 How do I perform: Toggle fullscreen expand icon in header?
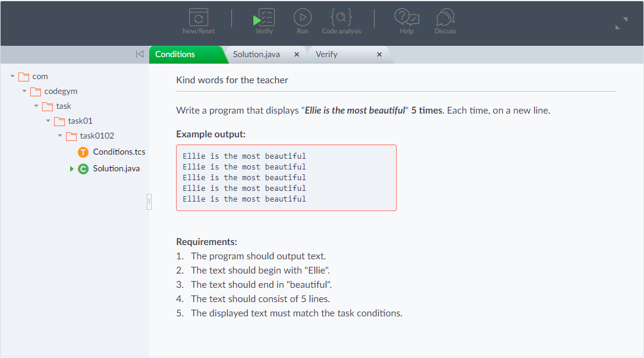(621, 23)
